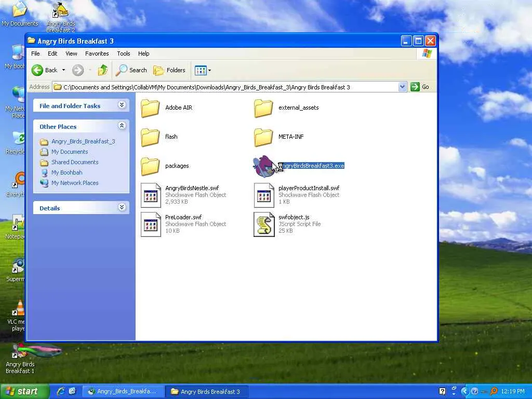
Task: Select the AngryBirdsNestle.swf file name
Action: coord(192,188)
